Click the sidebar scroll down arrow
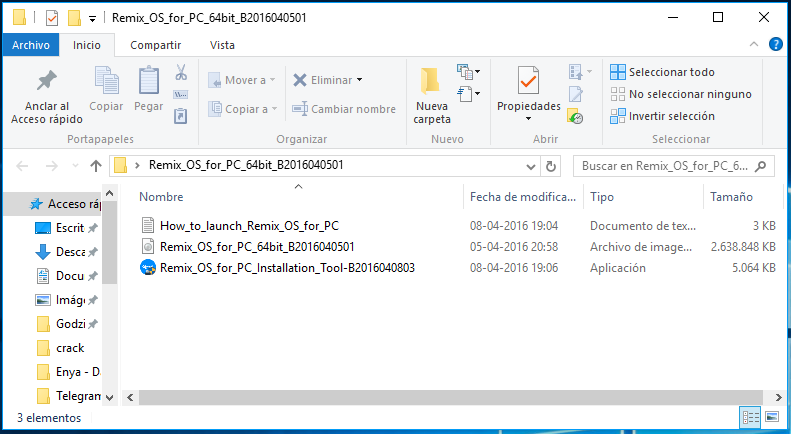This screenshot has height=434, width=791. tap(109, 398)
